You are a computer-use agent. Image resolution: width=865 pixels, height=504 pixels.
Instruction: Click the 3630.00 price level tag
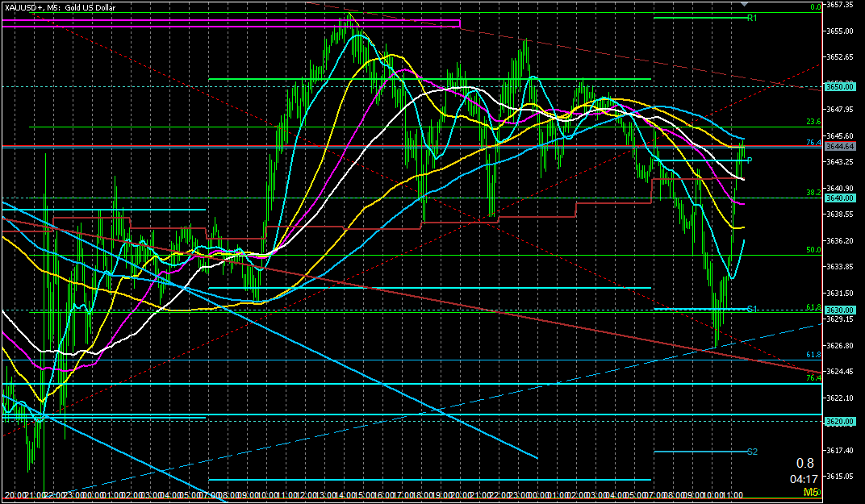[839, 310]
